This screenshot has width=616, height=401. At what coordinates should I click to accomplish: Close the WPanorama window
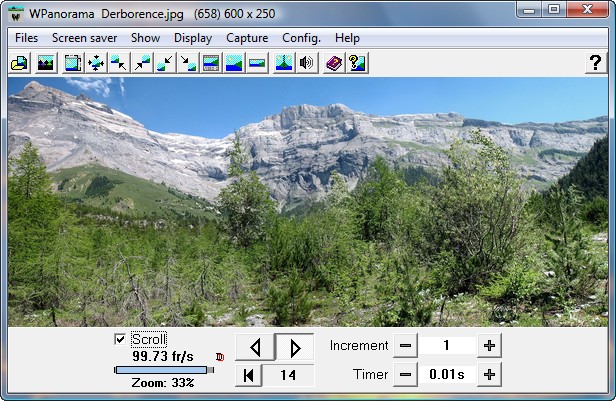(587, 10)
